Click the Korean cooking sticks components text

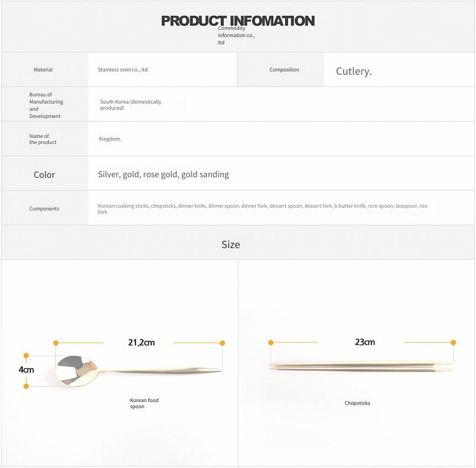(262, 209)
